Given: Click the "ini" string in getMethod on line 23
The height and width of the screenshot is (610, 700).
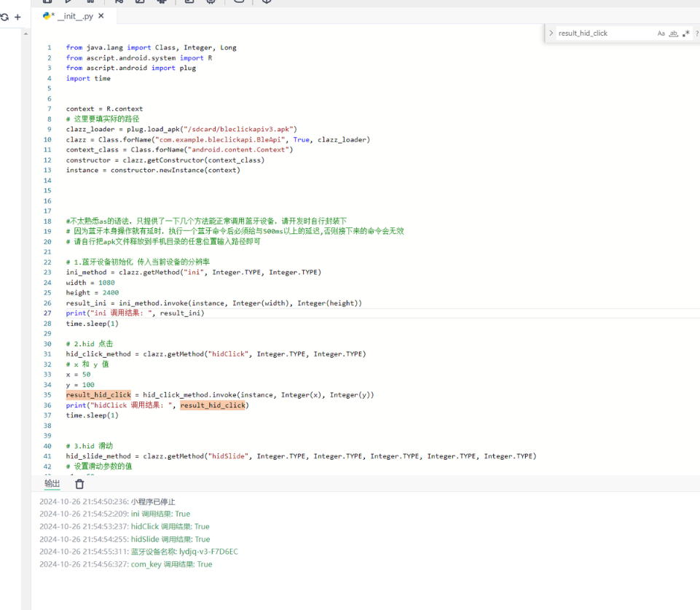Looking at the screenshot, I should pyautogui.click(x=194, y=272).
